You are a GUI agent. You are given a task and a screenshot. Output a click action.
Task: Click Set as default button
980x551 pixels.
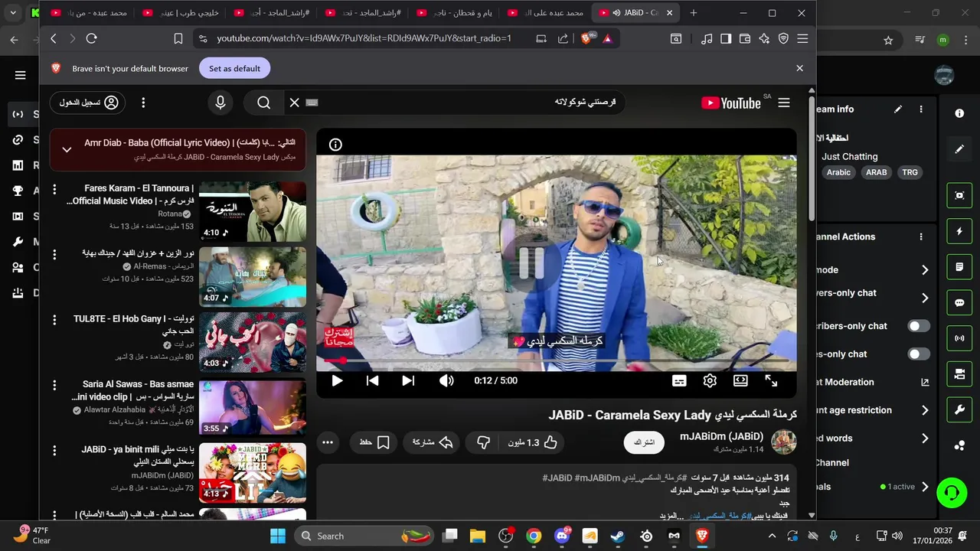[234, 68]
